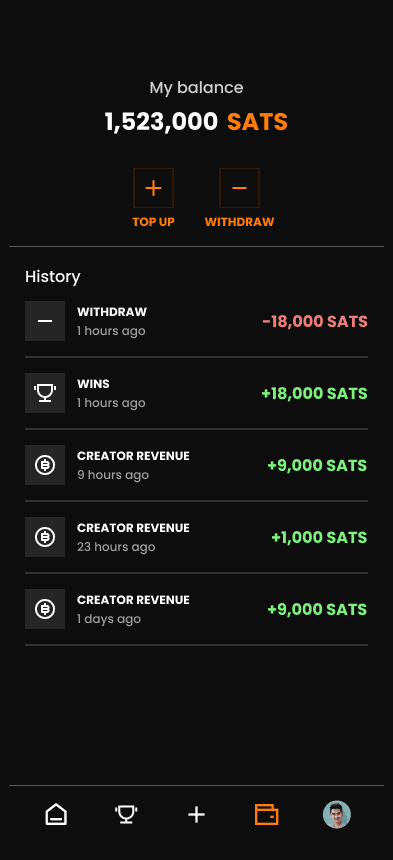
Task: Tap the plus create icon in bottom bar
Action: (196, 814)
